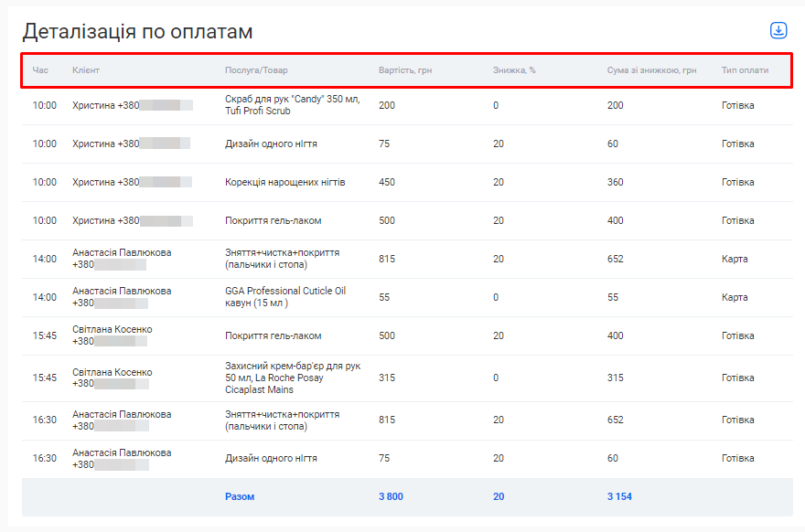Click GGA Professional Cuticle Oil product
The image size is (805, 532).
[285, 297]
